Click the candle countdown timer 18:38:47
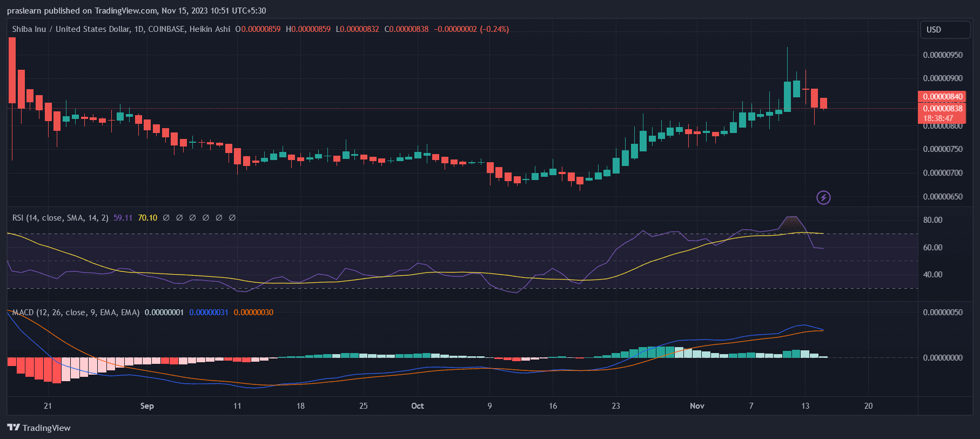This screenshot has height=439, width=980. tap(938, 118)
